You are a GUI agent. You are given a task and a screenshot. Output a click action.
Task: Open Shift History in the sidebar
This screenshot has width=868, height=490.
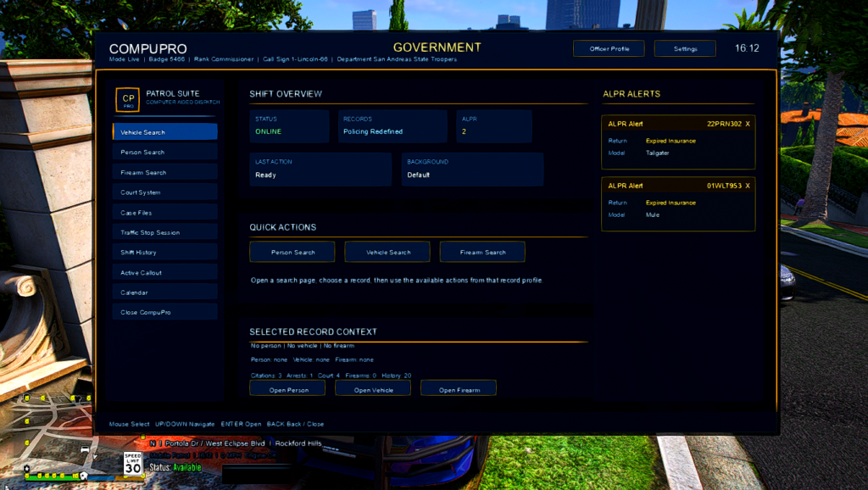click(x=165, y=253)
